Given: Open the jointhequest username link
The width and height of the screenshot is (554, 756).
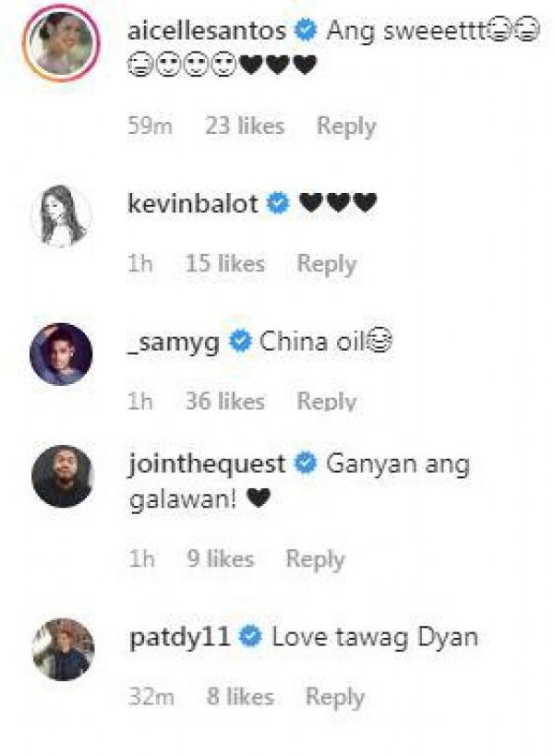Looking at the screenshot, I should point(207,465).
